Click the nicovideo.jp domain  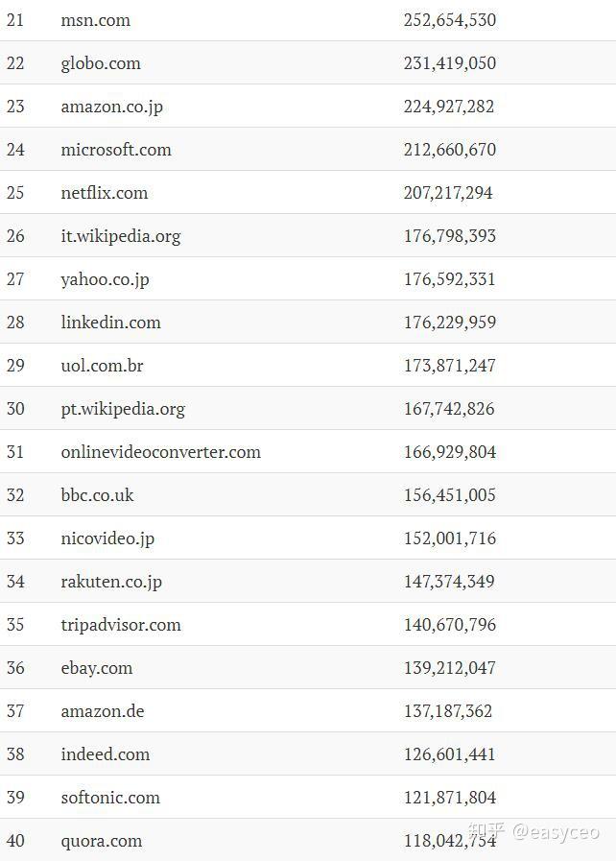pos(107,538)
